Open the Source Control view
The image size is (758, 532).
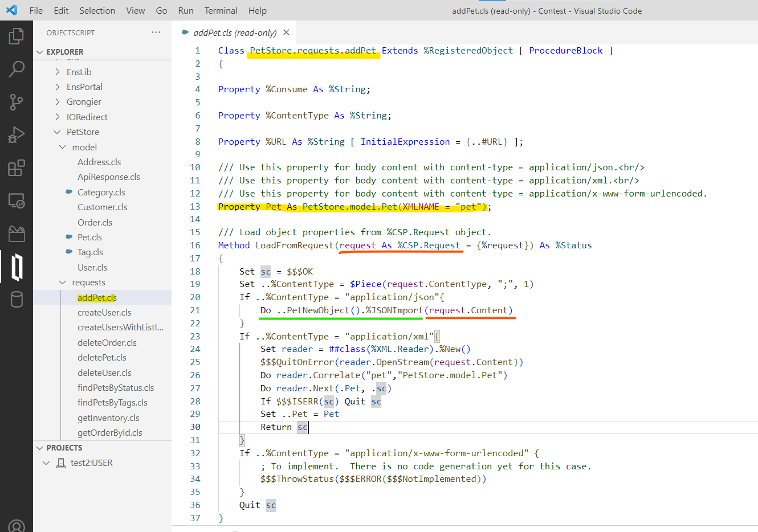[x=17, y=103]
